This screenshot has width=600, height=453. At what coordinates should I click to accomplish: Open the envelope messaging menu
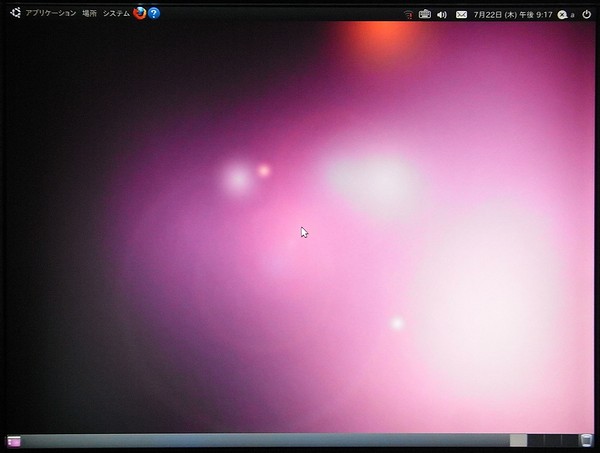461,15
